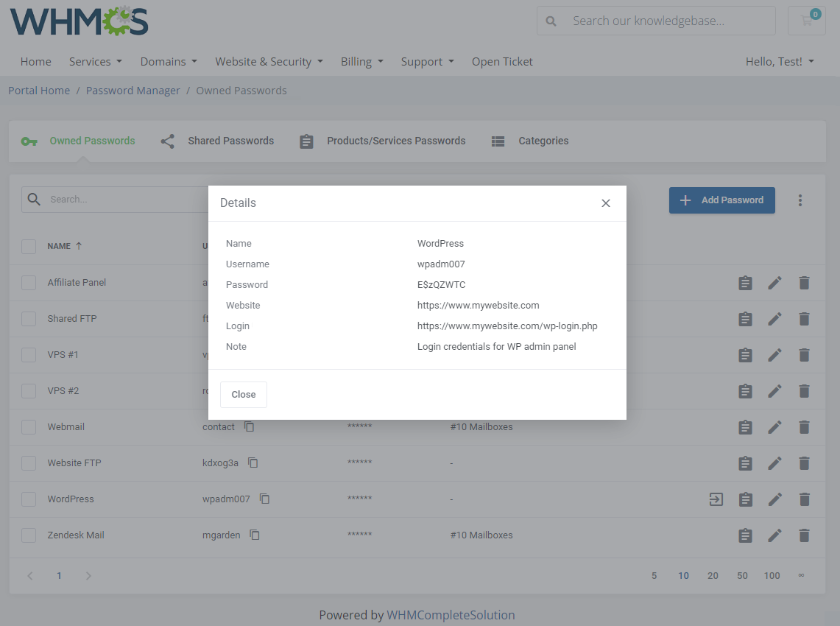The height and width of the screenshot is (626, 840).
Task: Delete the Website FTP entry
Action: [804, 463]
